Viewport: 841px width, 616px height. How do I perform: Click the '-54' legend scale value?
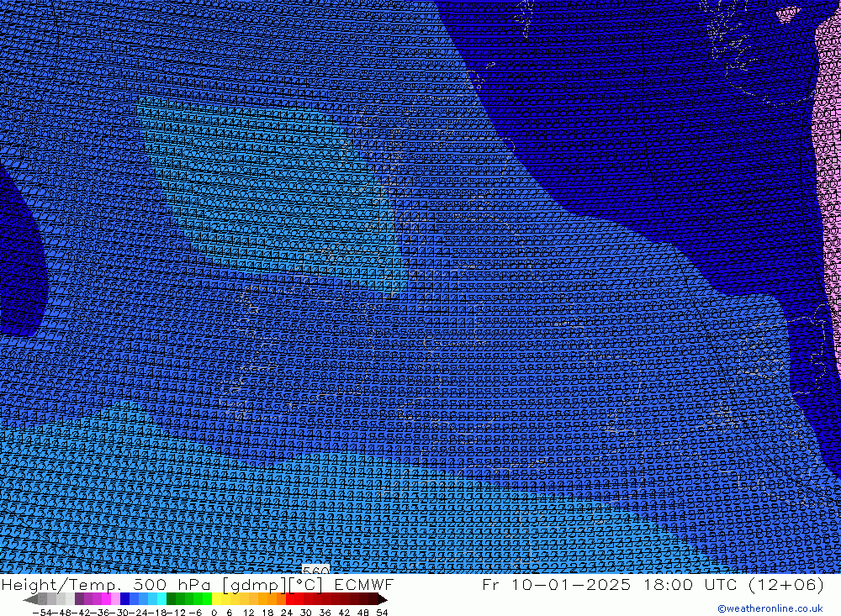(x=42, y=613)
